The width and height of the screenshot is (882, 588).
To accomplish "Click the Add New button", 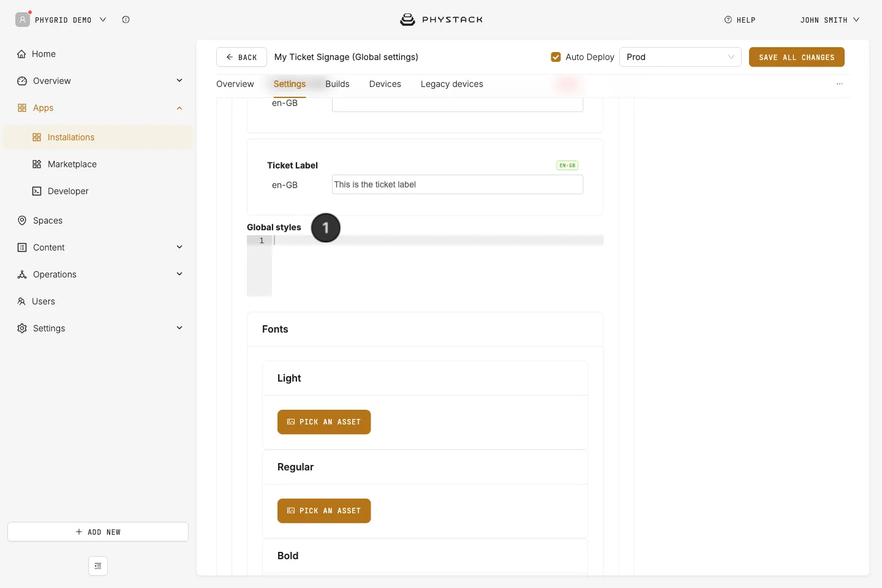I will coord(98,532).
